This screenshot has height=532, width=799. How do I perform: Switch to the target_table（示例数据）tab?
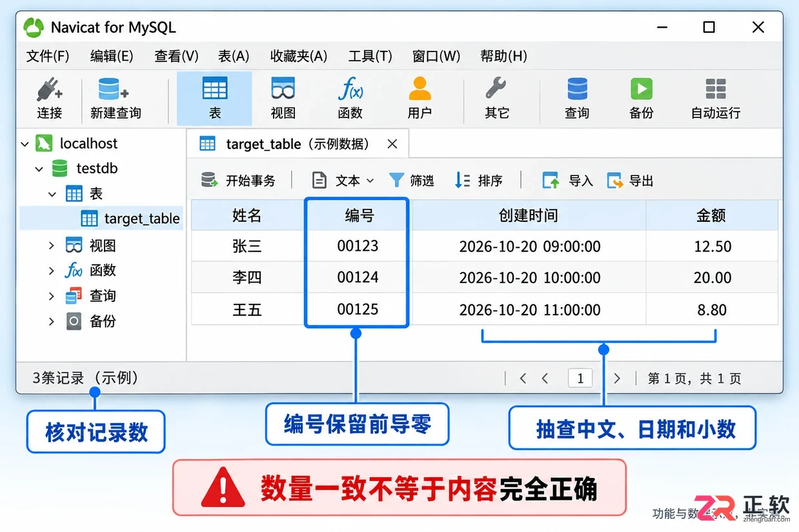coord(298,144)
